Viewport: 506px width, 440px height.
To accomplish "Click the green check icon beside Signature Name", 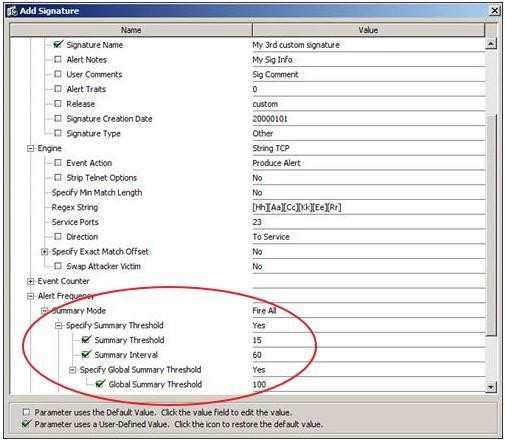I will 58,44.
